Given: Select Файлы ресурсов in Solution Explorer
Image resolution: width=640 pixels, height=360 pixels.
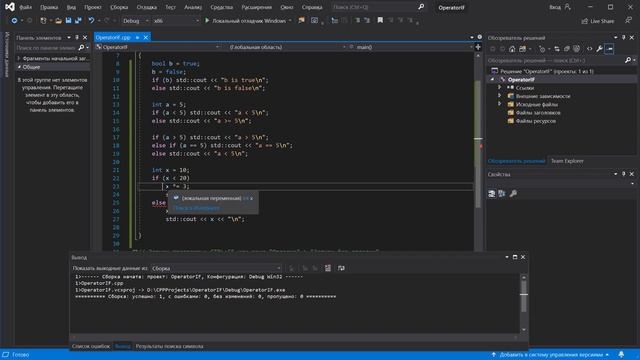Looking at the screenshot, I should [535, 121].
